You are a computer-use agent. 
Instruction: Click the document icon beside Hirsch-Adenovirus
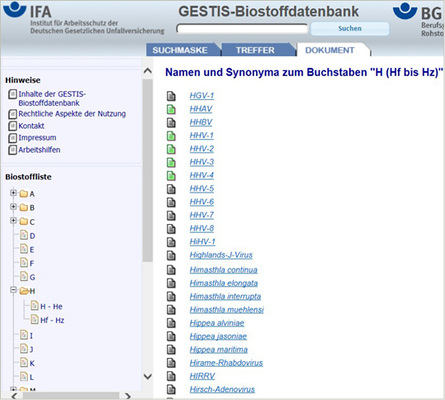coord(171,390)
